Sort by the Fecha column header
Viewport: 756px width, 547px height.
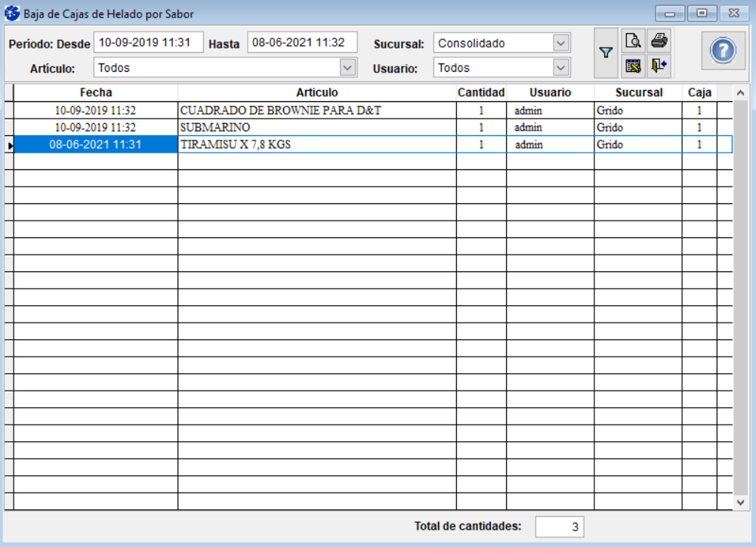95,92
